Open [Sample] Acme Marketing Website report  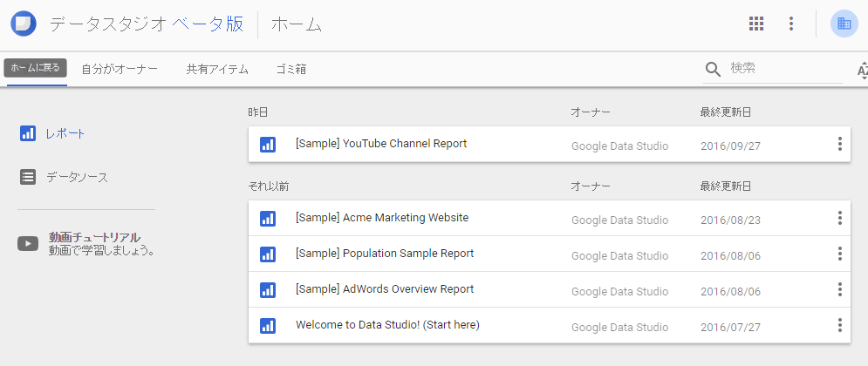click(382, 218)
